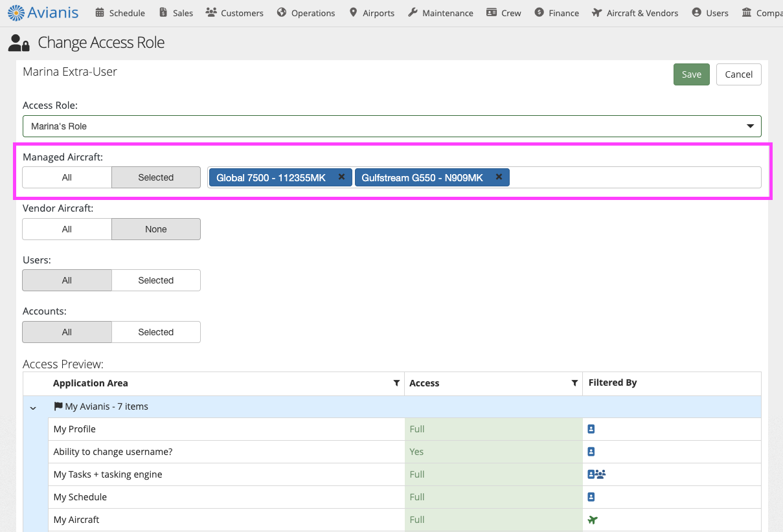Click the profile card icon in My Profile row

pyautogui.click(x=591, y=429)
